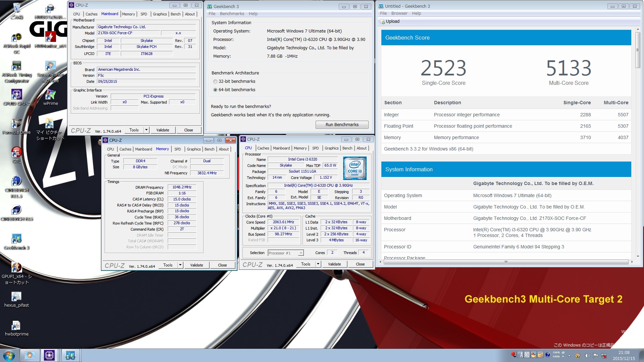
Task: Open File menu in Geekbench 3 window
Action: point(212,14)
